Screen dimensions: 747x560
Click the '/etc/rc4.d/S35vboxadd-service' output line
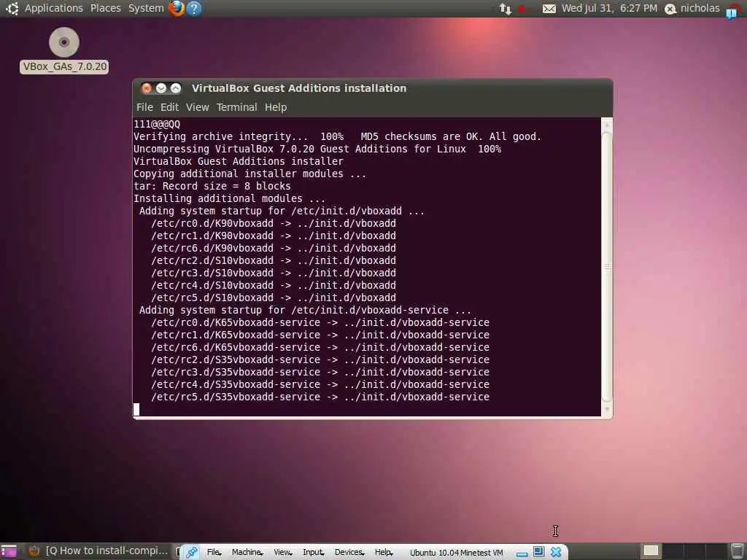(x=320, y=384)
